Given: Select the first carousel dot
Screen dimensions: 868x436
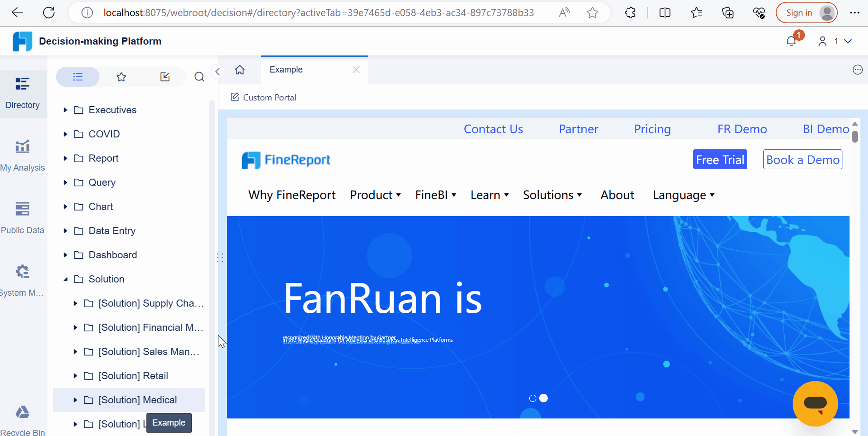Looking at the screenshot, I should [532, 398].
